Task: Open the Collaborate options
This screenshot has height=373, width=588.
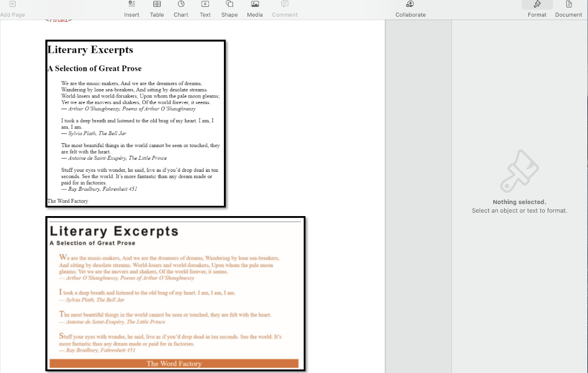Action: 410,9
